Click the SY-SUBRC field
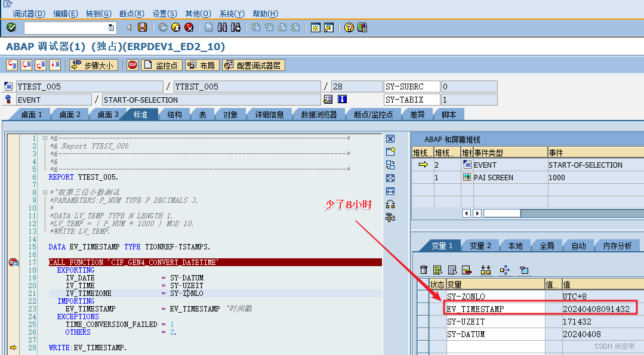 tap(412, 87)
